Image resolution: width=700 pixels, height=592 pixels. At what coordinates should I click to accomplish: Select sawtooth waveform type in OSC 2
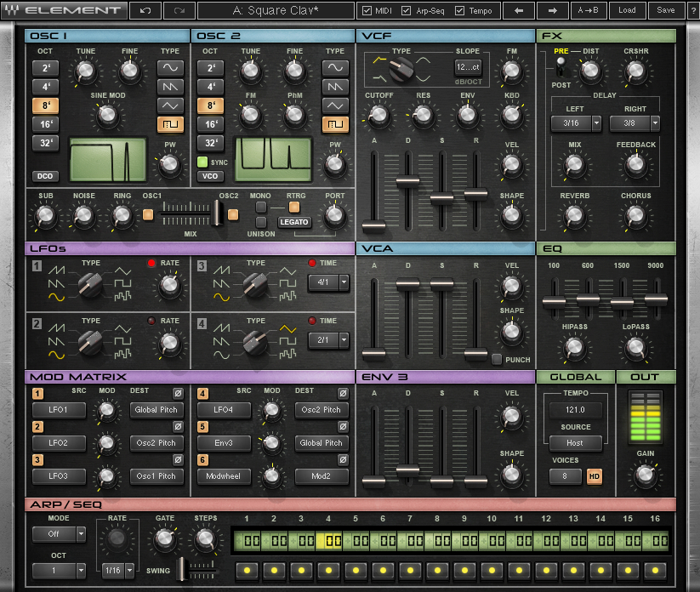(336, 86)
